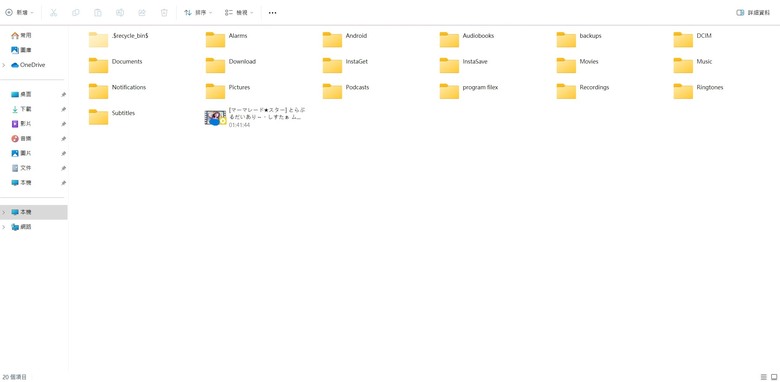Viewport: 780px width, 382px height.
Task: Click the Delete trash icon in toolbar
Action: point(164,12)
